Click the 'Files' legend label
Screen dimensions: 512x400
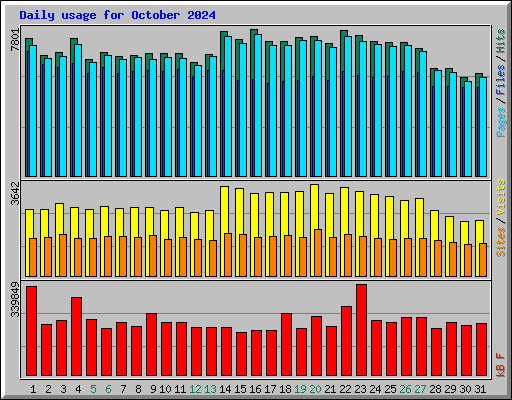pos(501,80)
